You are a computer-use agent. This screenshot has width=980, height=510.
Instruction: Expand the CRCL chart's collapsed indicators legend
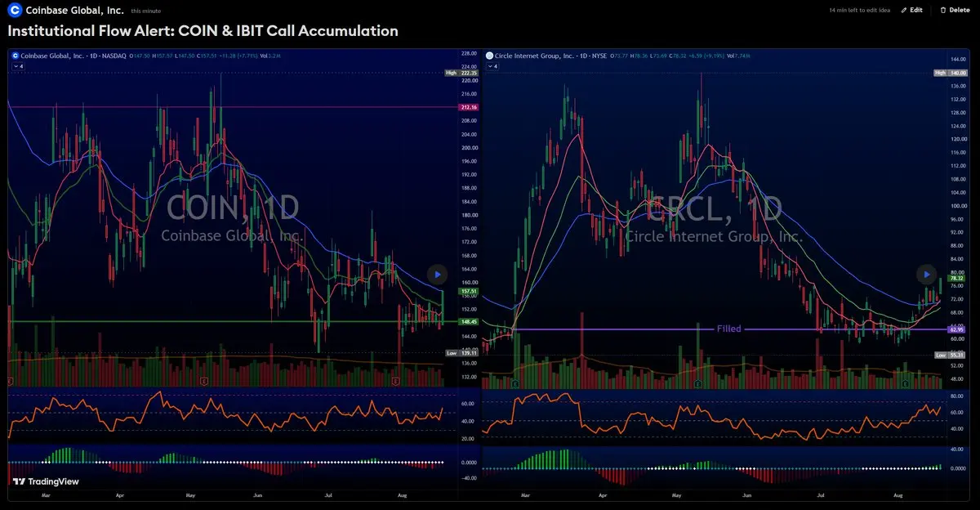coord(492,65)
